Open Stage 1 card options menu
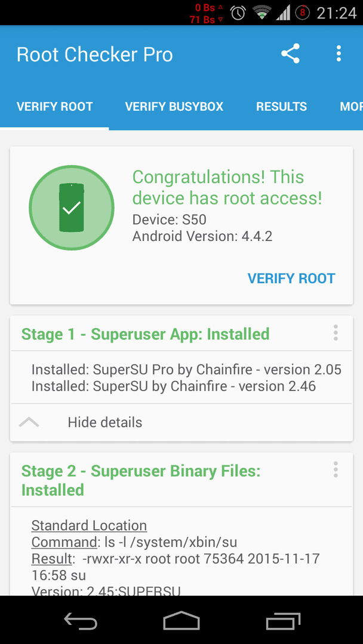Screen dimensions: 363x644 336,333
